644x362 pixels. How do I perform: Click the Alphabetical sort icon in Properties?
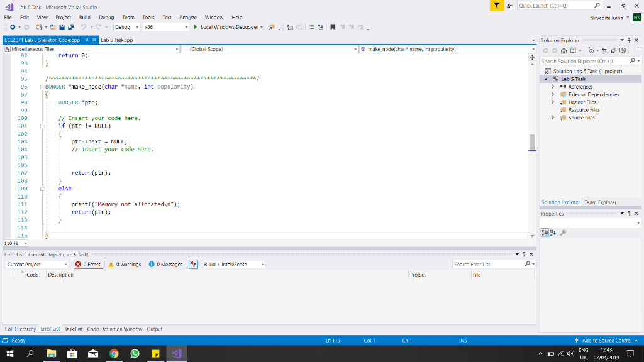pyautogui.click(x=553, y=233)
